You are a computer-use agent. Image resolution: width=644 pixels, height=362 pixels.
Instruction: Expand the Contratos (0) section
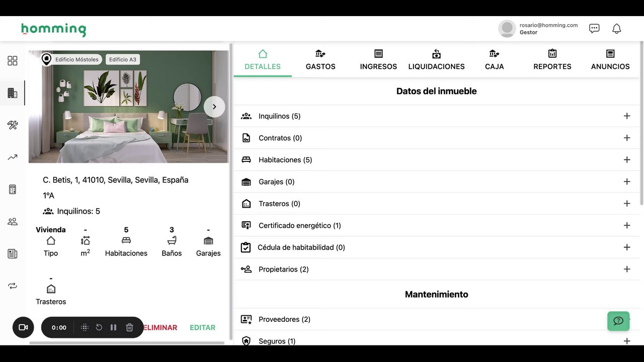[627, 138]
